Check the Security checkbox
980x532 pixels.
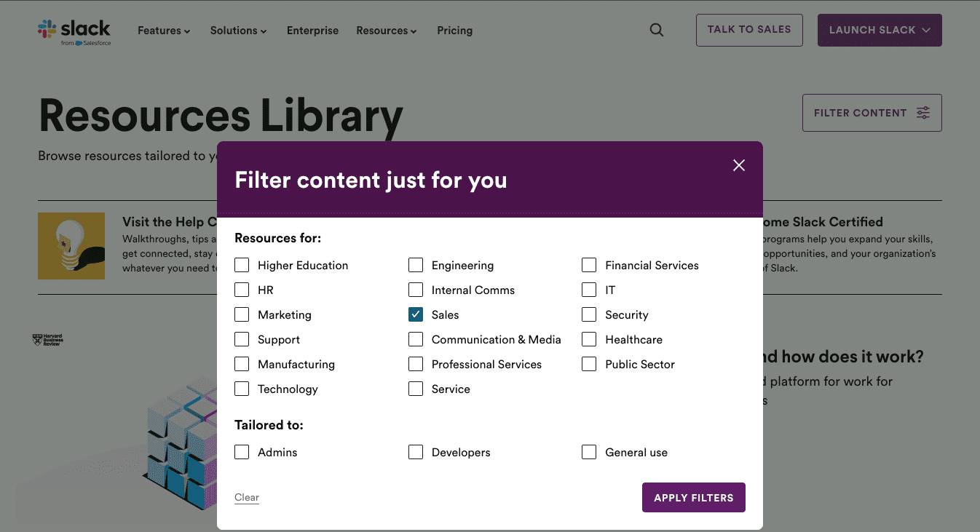click(589, 314)
